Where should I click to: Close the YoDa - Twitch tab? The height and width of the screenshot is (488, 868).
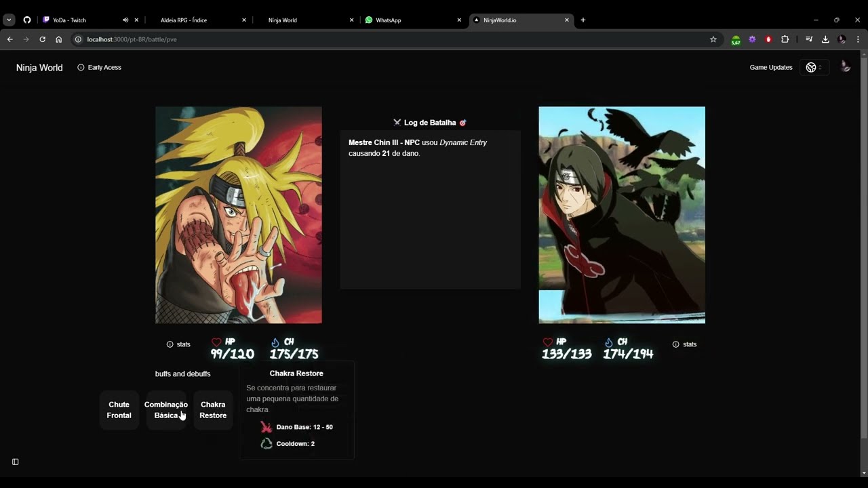coord(136,20)
